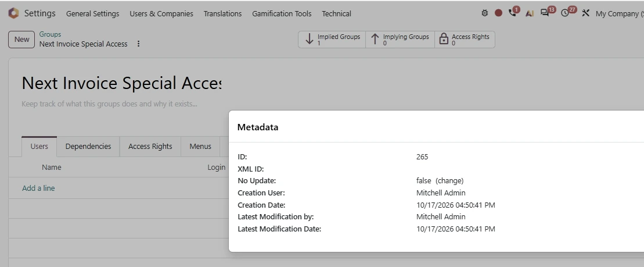This screenshot has height=267, width=644.
Task: Click the Implied Groups down arrow icon
Action: [x=310, y=40]
